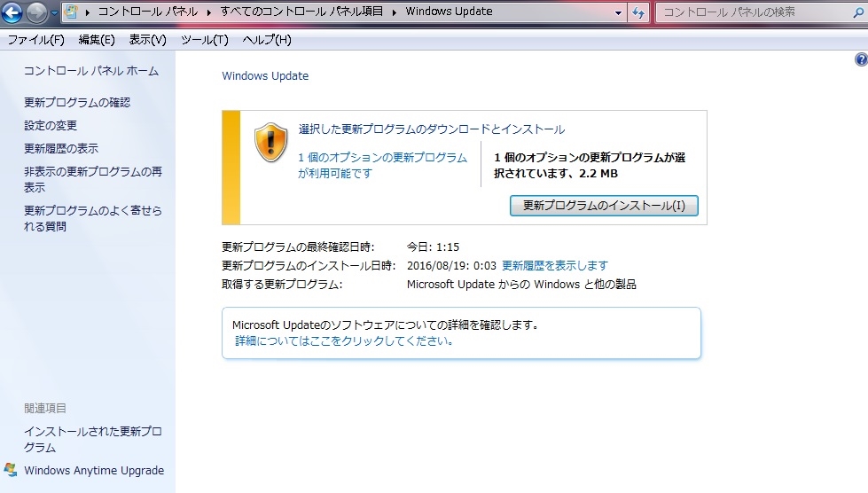Image resolution: width=868 pixels, height=493 pixels.
Task: Go to コントロール パネル ホーム
Action: [x=91, y=71]
